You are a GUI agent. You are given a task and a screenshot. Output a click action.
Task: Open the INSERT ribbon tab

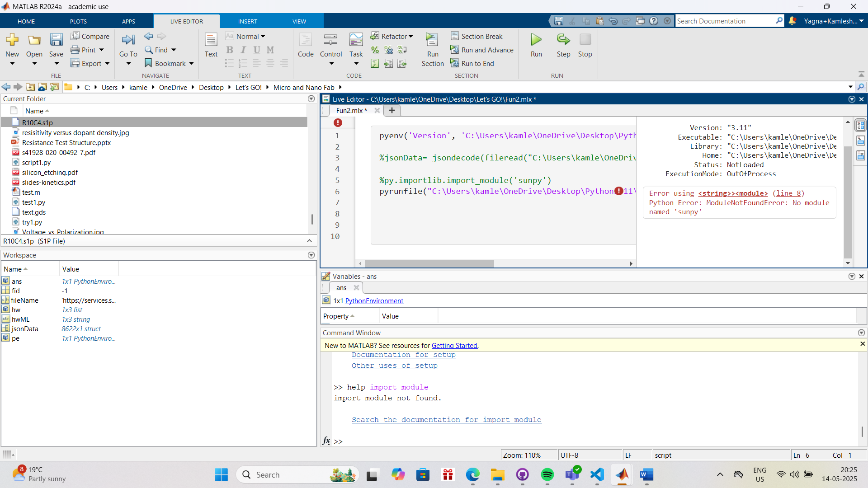pos(247,21)
